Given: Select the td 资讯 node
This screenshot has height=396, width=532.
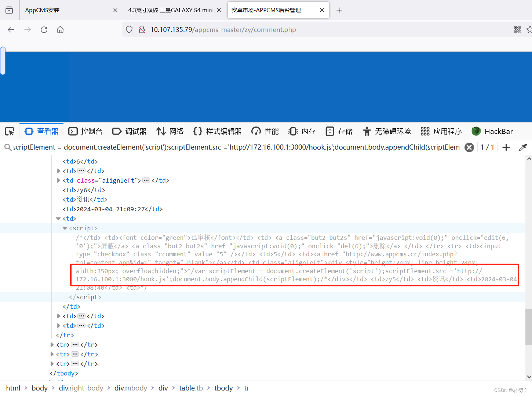Looking at the screenshot, I should coord(85,199).
